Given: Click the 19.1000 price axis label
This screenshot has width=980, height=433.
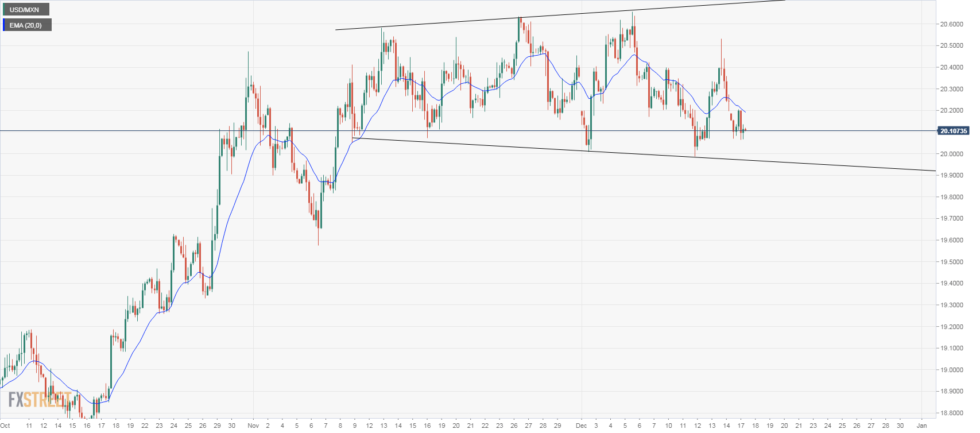Looking at the screenshot, I should (951, 348).
